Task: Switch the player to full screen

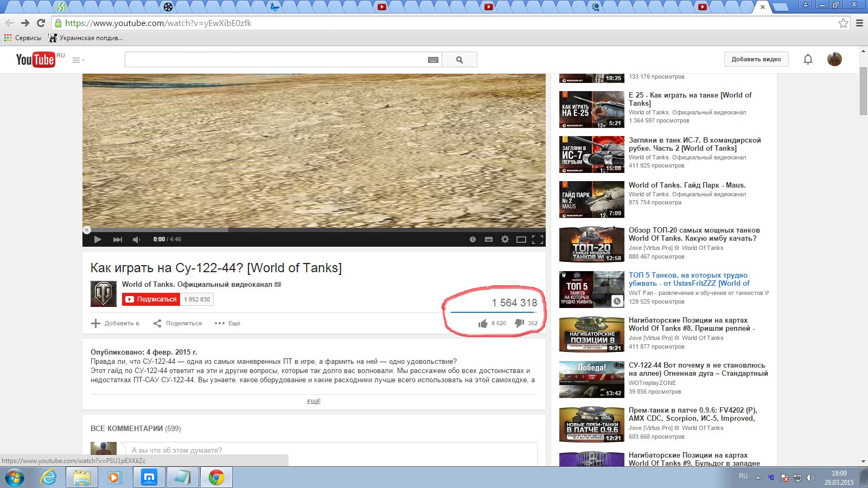Action: 538,239
